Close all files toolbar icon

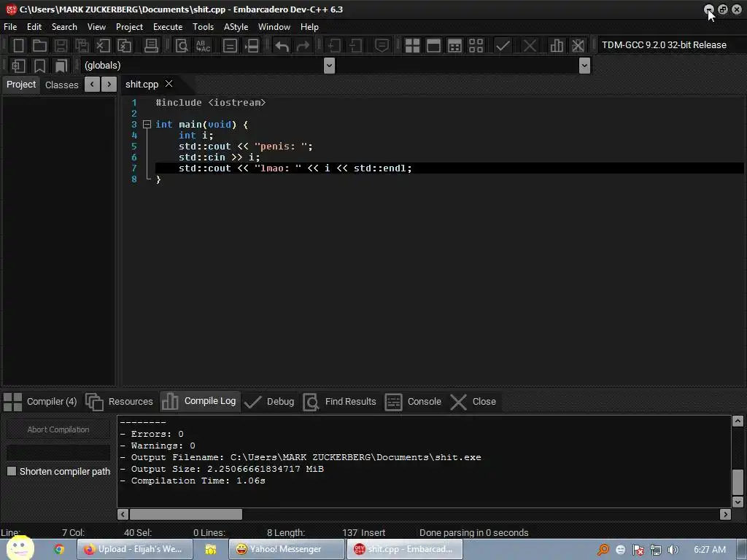(x=124, y=46)
